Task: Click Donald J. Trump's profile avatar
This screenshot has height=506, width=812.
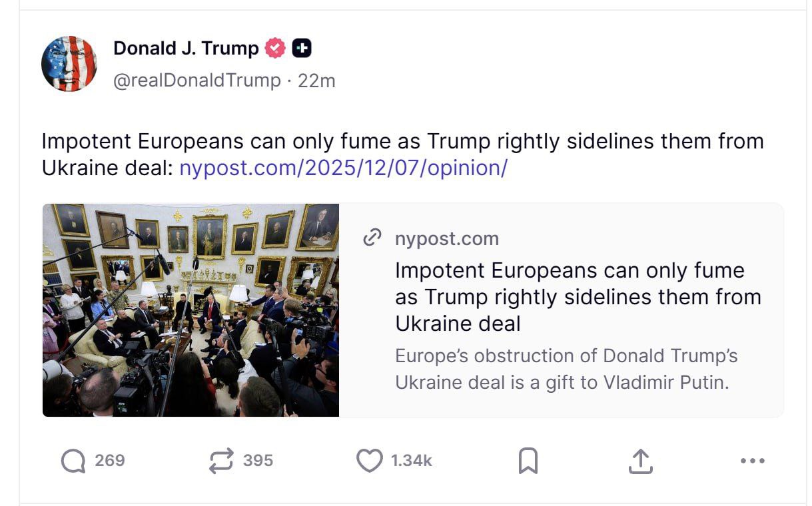Action: click(69, 63)
